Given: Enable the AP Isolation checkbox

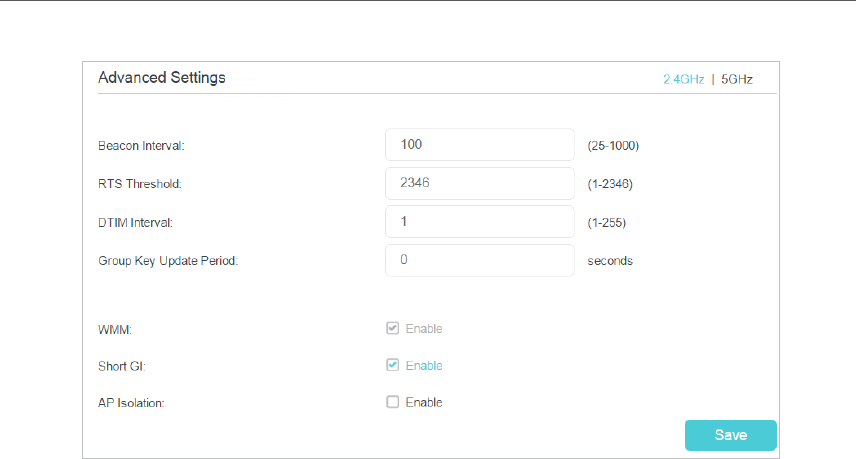Looking at the screenshot, I should click(393, 402).
